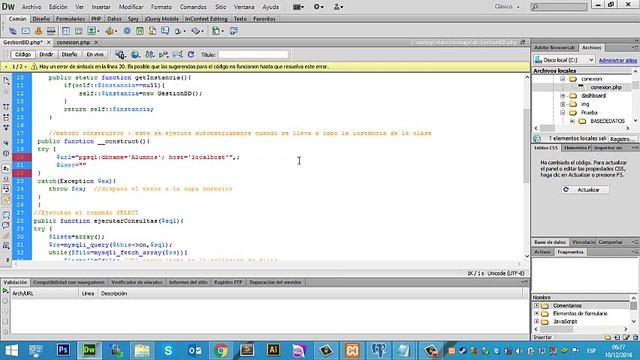This screenshot has height=360, width=640.
Task: Expand the Elementos de formulario folder
Action: click(x=536, y=313)
